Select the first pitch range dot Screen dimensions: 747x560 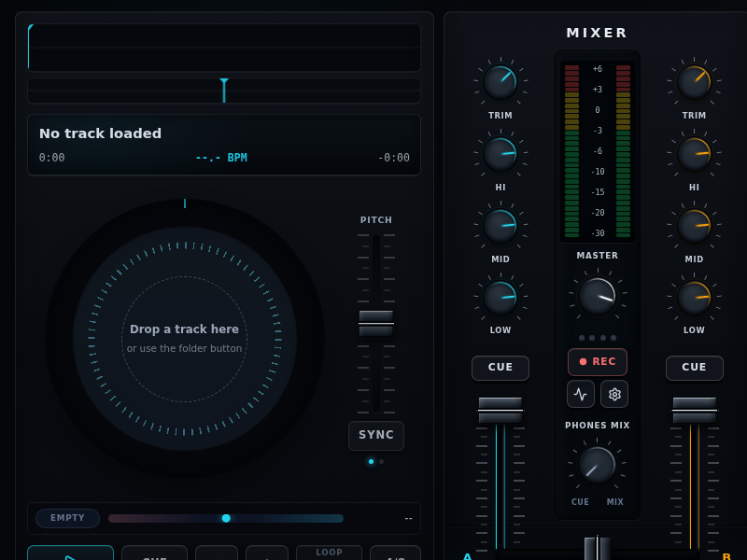371,461
